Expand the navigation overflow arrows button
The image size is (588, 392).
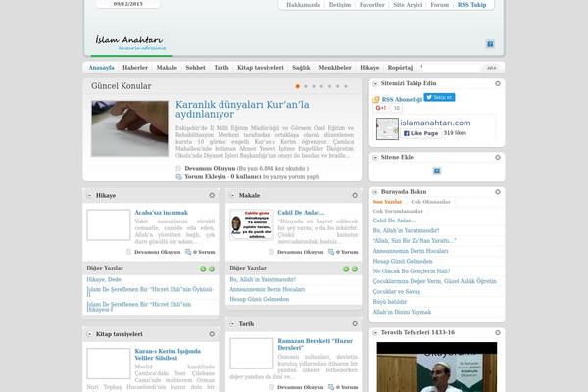(x=491, y=68)
